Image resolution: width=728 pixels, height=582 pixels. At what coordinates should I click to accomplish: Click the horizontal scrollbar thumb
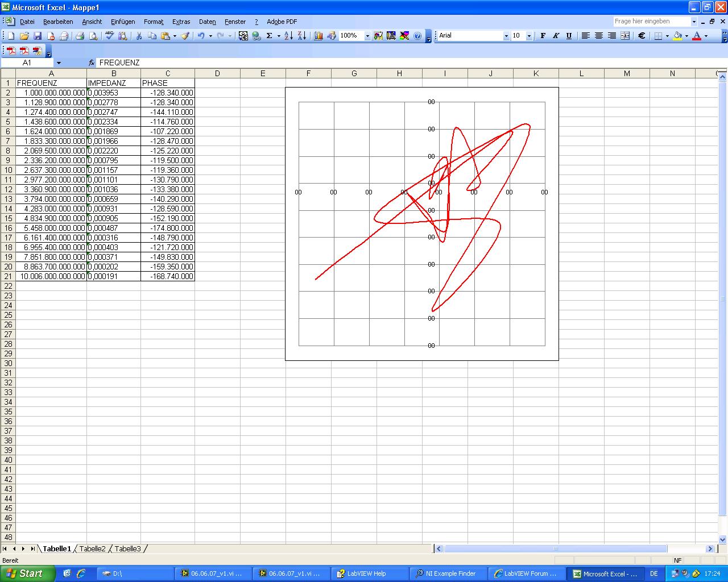pyautogui.click(x=555, y=548)
